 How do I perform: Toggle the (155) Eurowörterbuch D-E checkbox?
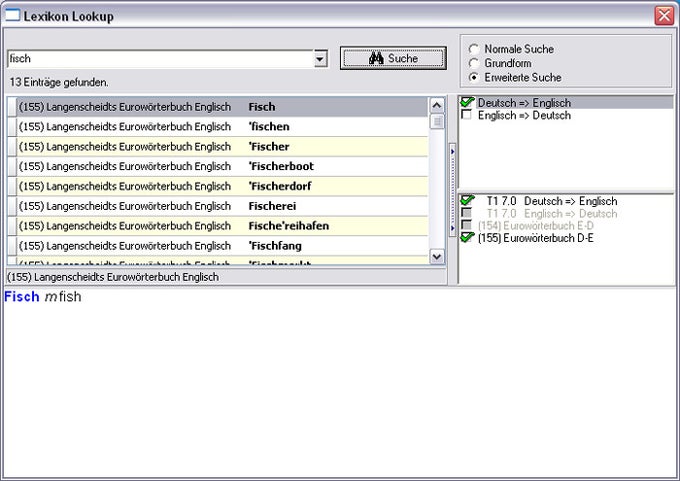click(467, 238)
